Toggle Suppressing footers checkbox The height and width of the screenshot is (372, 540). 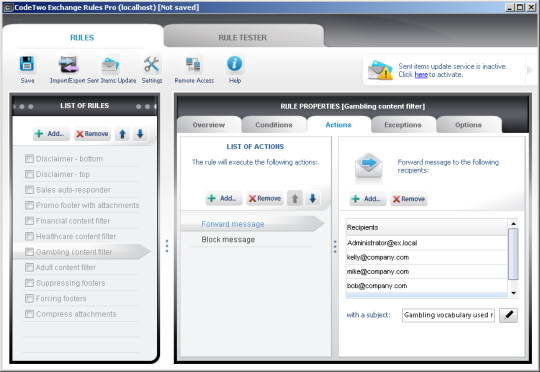[29, 283]
